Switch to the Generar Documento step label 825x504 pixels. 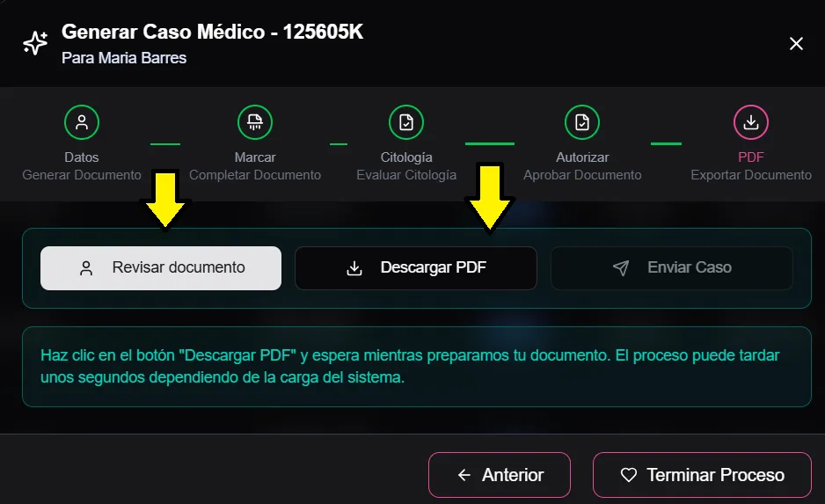82,175
